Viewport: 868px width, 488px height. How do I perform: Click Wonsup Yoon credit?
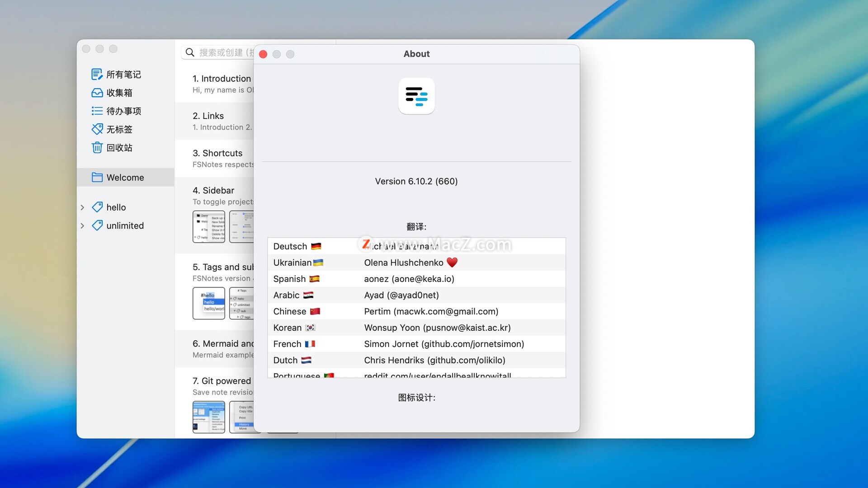437,328
